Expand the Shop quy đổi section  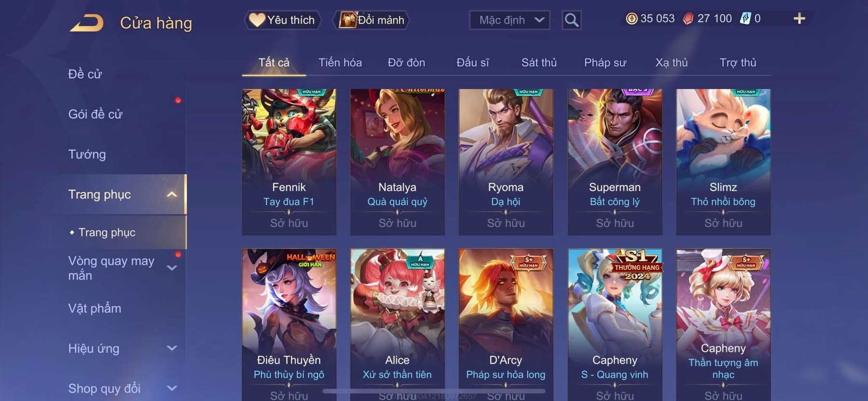tap(172, 388)
